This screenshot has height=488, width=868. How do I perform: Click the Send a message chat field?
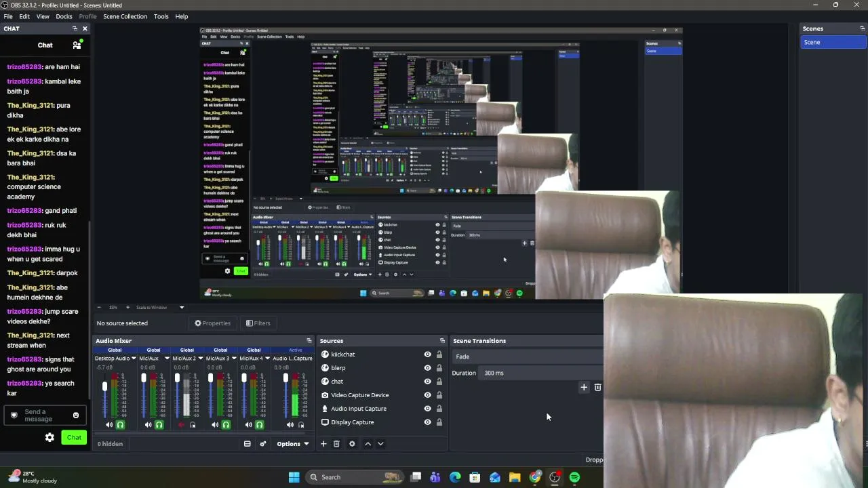pos(45,415)
